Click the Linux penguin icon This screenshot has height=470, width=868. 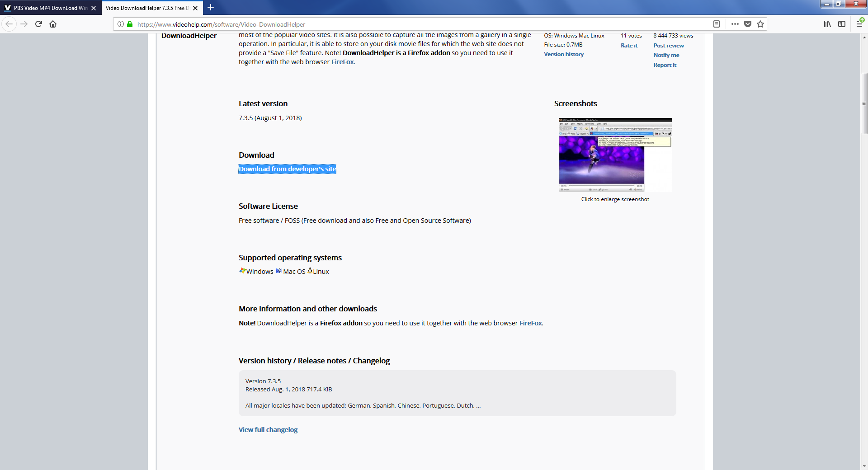click(x=310, y=271)
